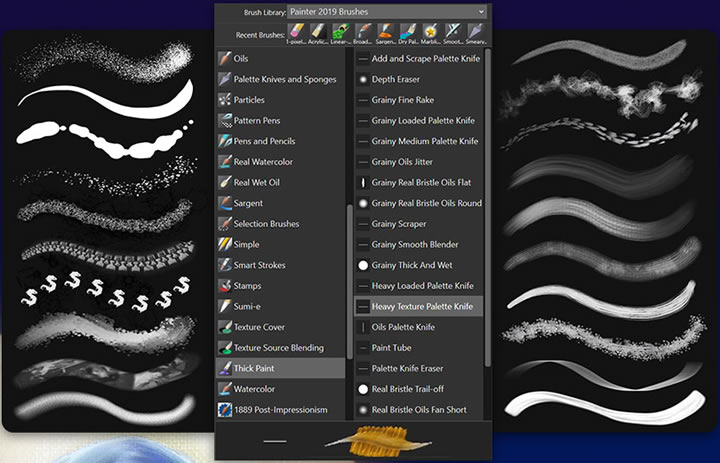Choose the Particles brush category

click(281, 100)
